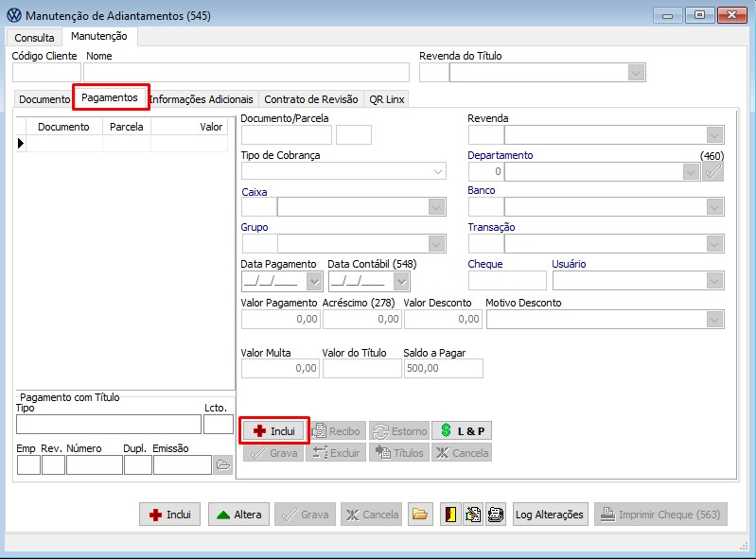The width and height of the screenshot is (756, 559).
Task: Expand Revenda do Título dropdown
Action: (636, 73)
